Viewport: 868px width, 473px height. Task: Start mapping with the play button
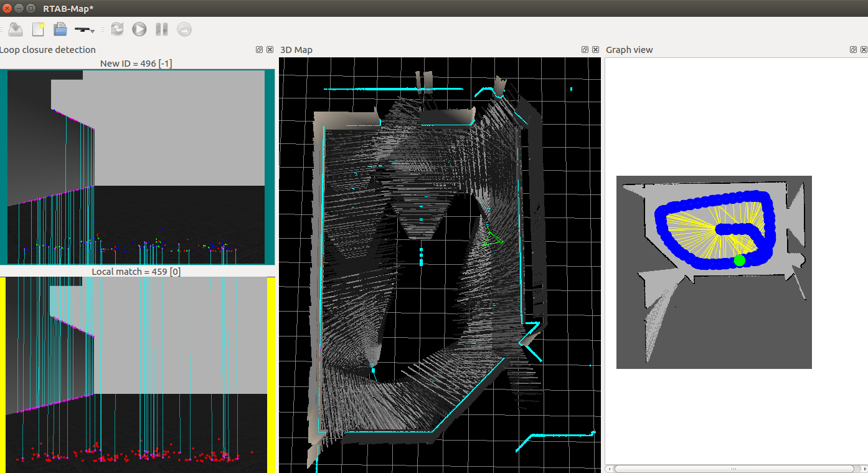coord(139,29)
